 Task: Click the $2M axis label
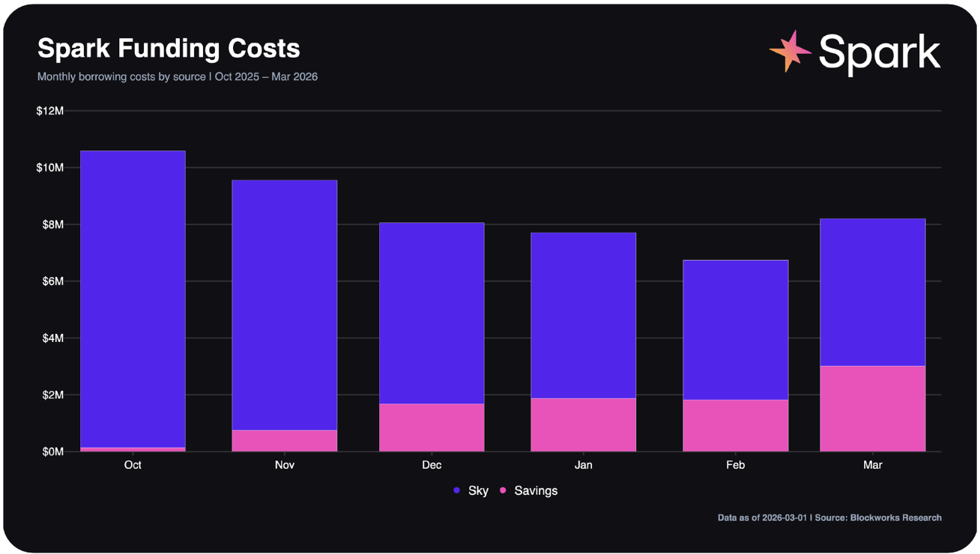click(x=53, y=395)
